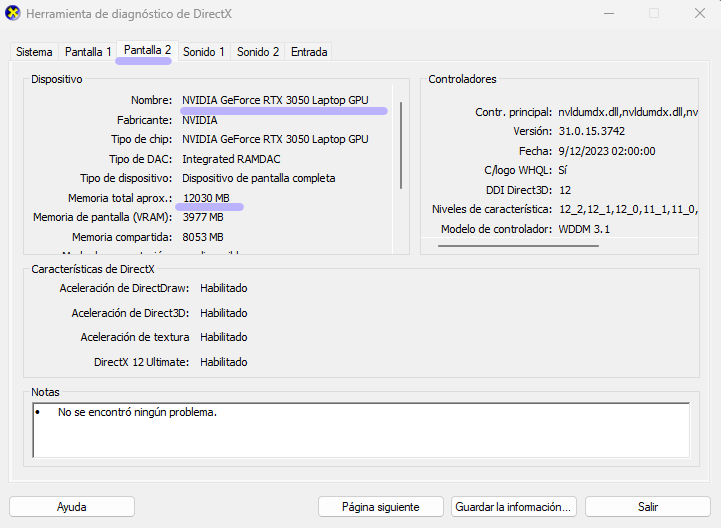Click inside the Notas text box

tap(361, 430)
